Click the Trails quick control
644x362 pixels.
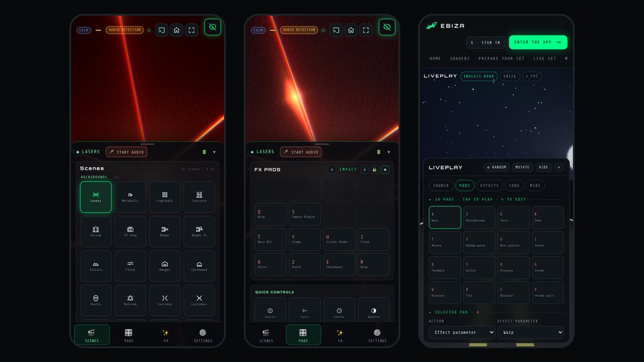tap(305, 310)
